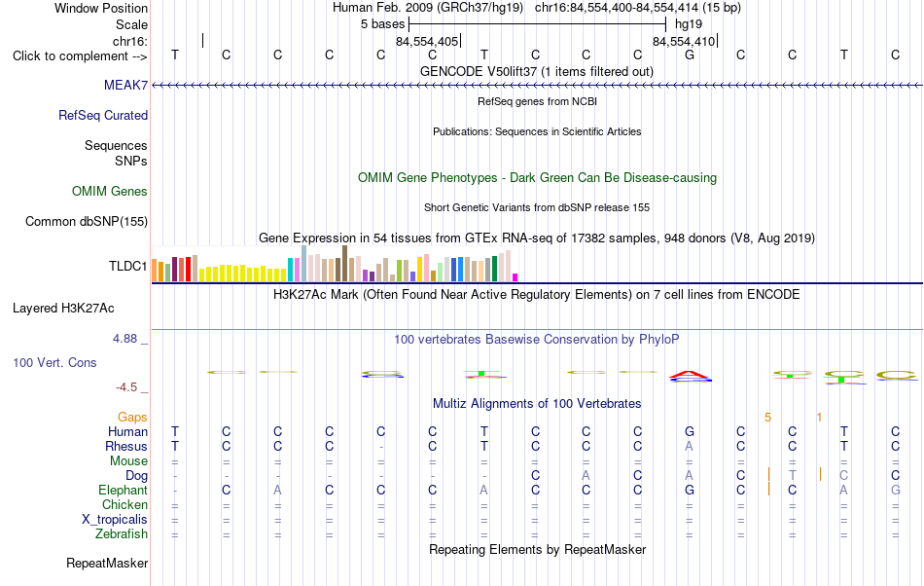
Task: Click the TLDC1 GTEx track label
Action: 127,267
